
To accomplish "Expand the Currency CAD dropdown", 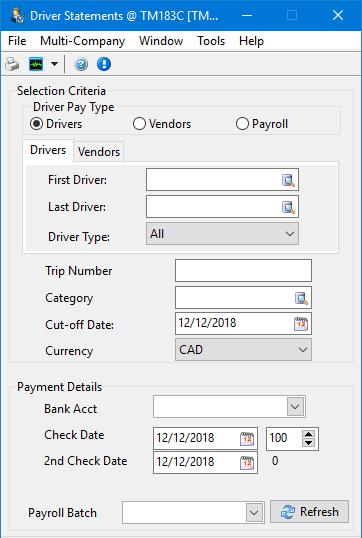I will [x=243, y=350].
